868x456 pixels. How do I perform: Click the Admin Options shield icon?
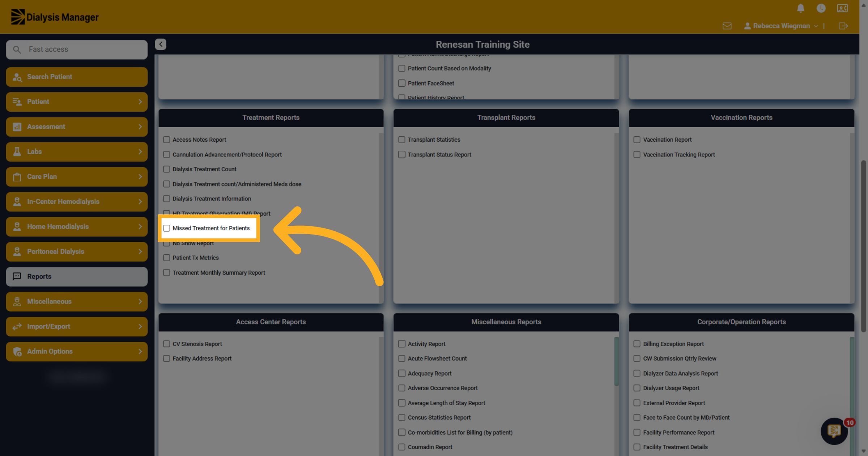pyautogui.click(x=17, y=352)
